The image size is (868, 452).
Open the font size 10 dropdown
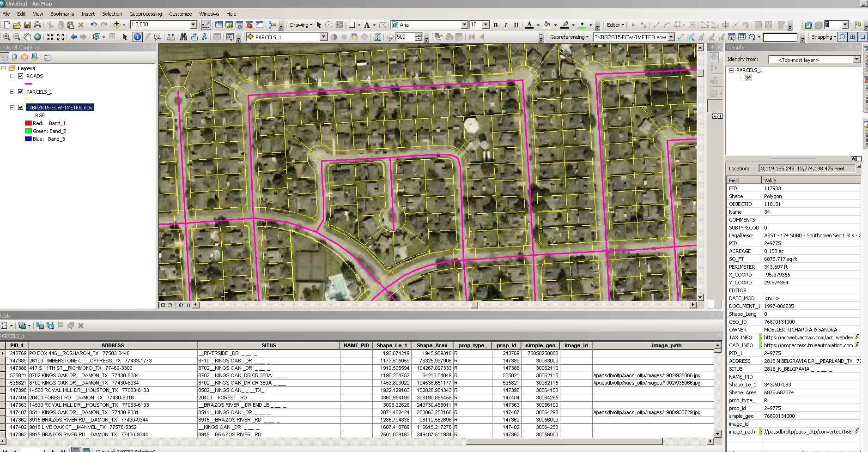(x=486, y=24)
